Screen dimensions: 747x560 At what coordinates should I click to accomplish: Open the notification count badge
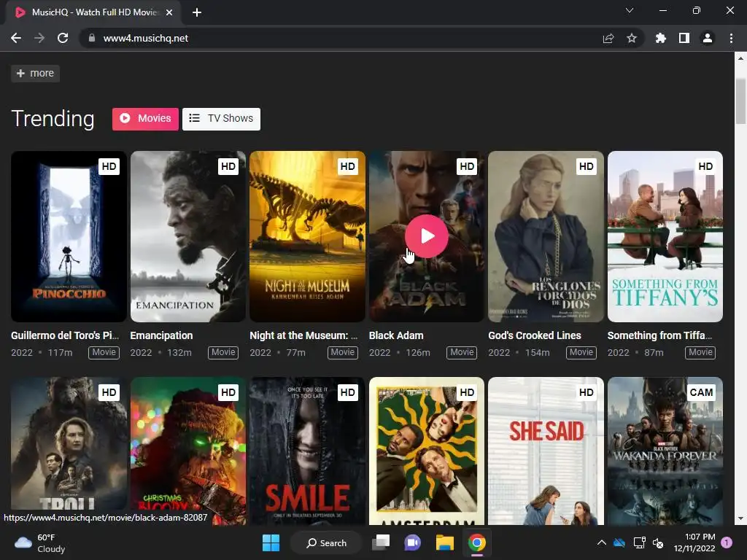pyautogui.click(x=727, y=542)
